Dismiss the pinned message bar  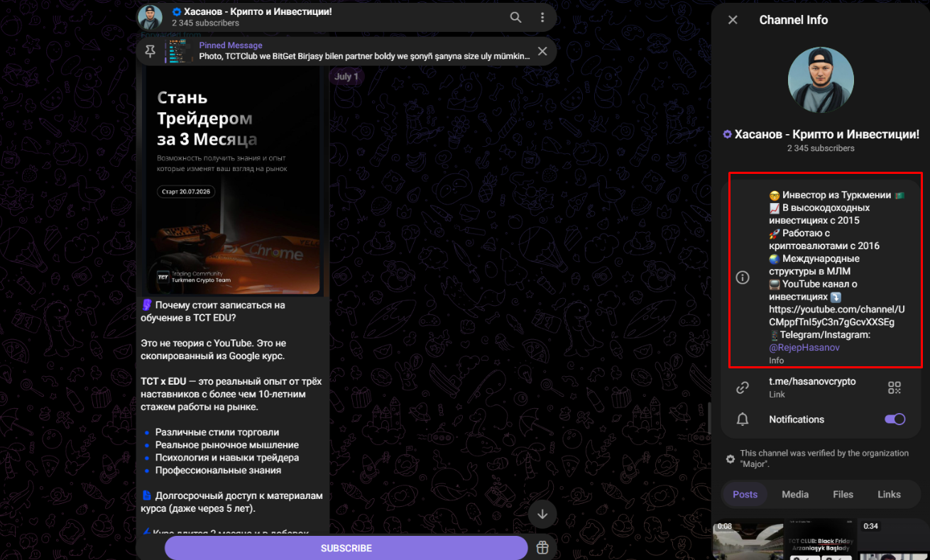pyautogui.click(x=542, y=51)
